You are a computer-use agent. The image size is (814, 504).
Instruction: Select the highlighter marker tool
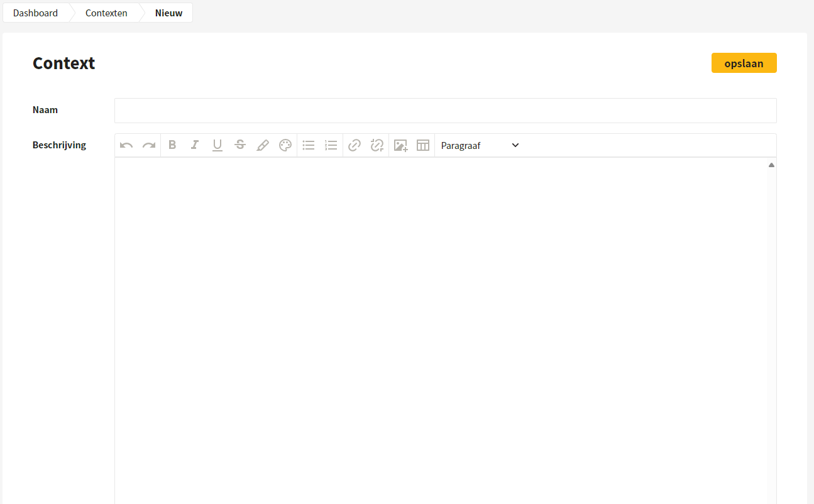(263, 145)
